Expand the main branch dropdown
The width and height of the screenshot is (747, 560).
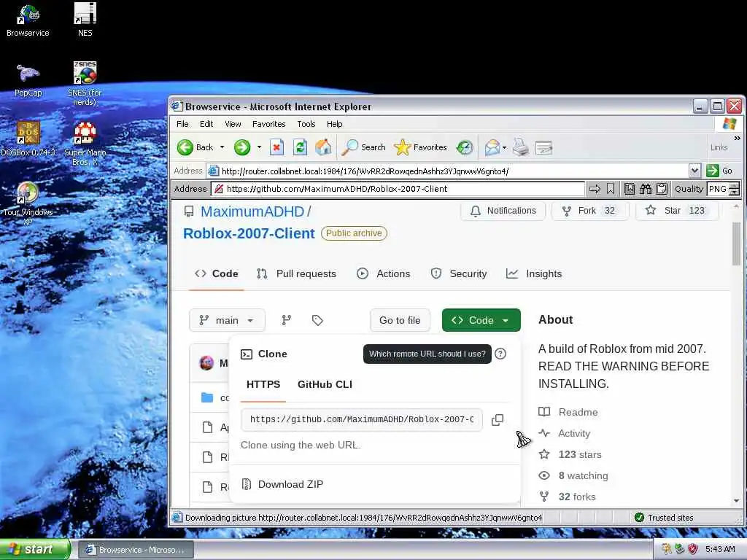[x=227, y=320]
